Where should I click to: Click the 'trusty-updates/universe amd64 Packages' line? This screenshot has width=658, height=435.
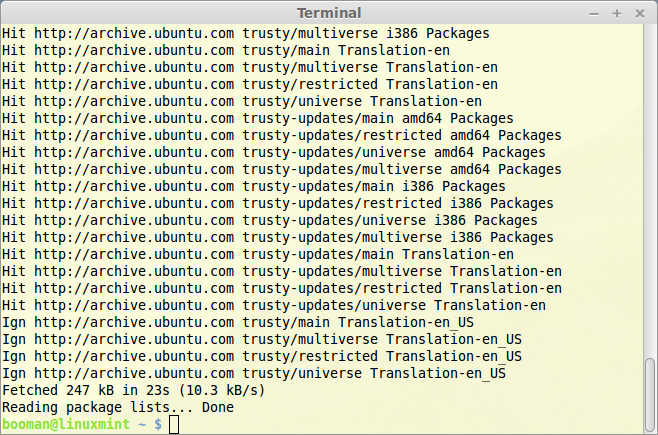click(274, 152)
